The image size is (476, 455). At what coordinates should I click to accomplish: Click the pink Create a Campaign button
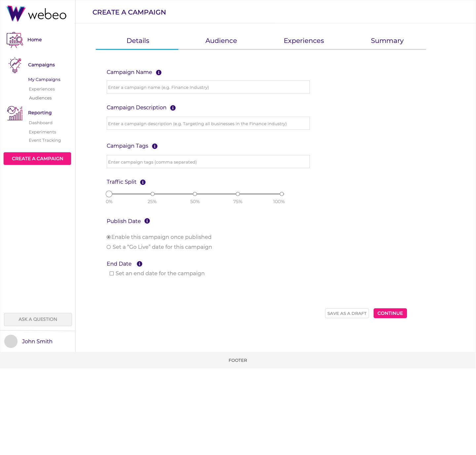(37, 159)
